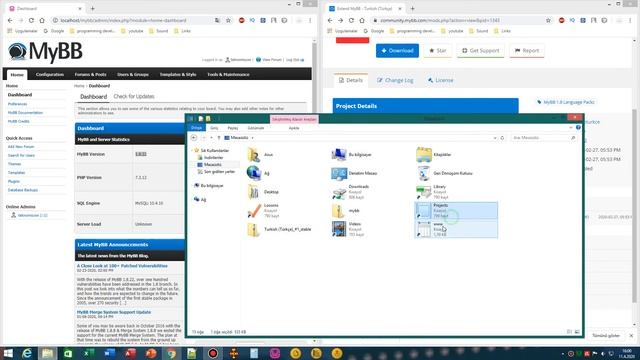Screen dimensions: 640x360
Task: Expand Ağ node in navigation tree
Action: tap(192, 200)
